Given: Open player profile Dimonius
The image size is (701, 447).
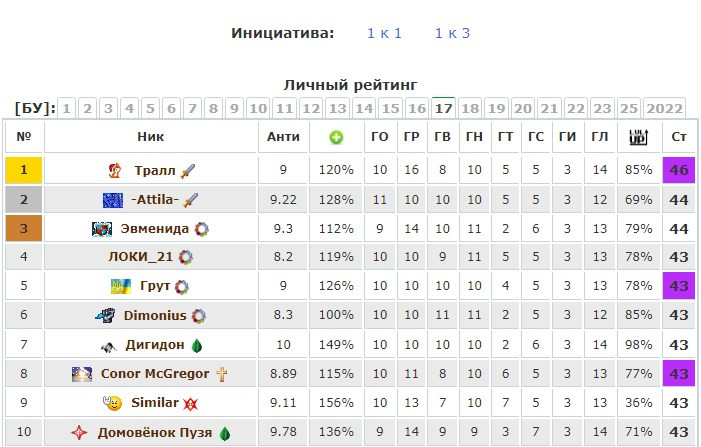Looking at the screenshot, I should click(155, 316).
